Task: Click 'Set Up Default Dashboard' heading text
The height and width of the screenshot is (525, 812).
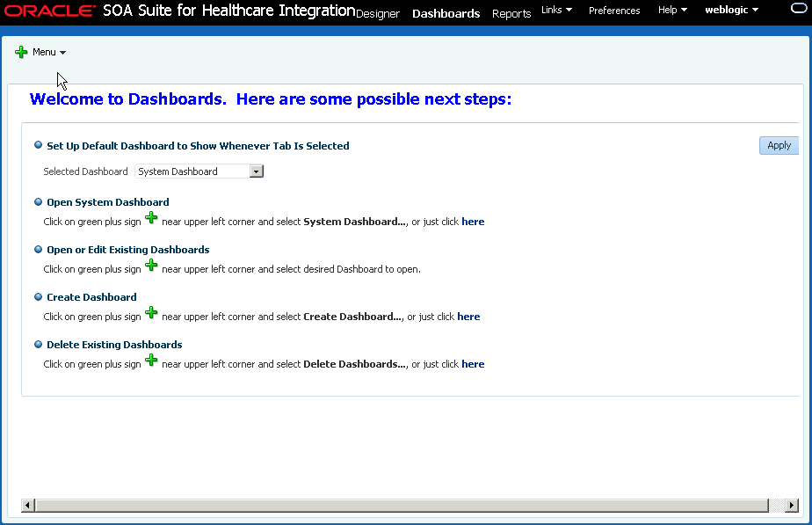Action: (x=198, y=146)
